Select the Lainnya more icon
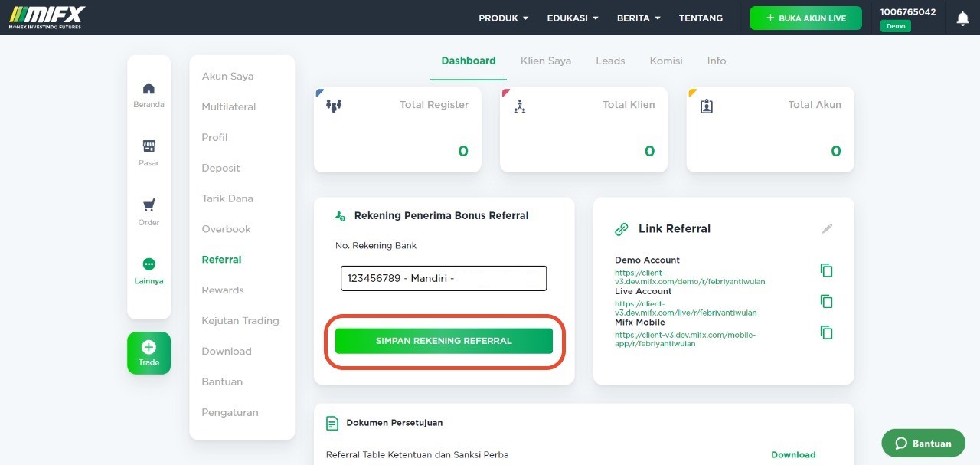 click(149, 264)
